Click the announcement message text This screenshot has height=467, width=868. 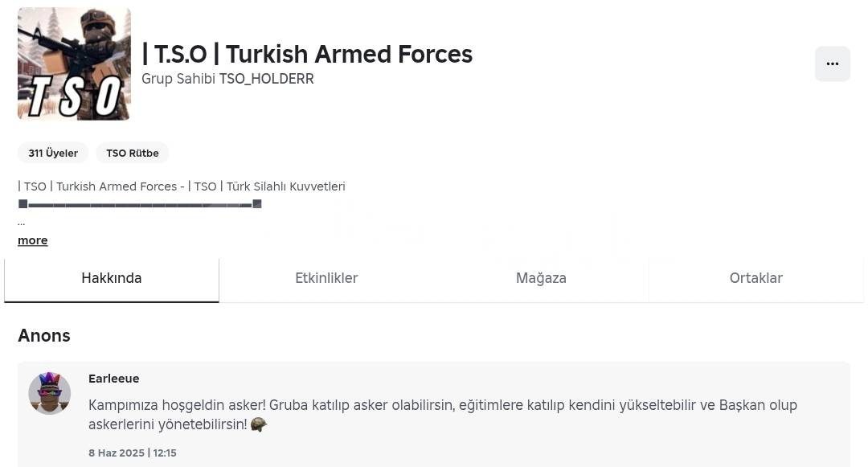coord(442,415)
